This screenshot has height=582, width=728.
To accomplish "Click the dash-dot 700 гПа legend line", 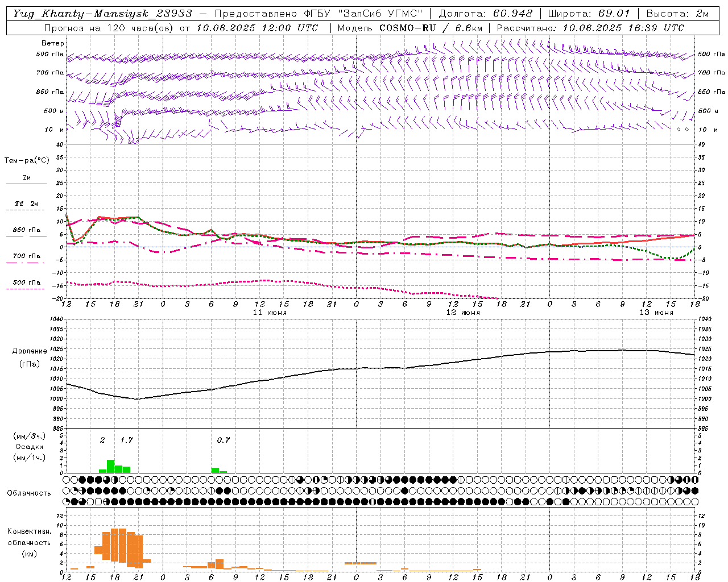I will pos(26,263).
